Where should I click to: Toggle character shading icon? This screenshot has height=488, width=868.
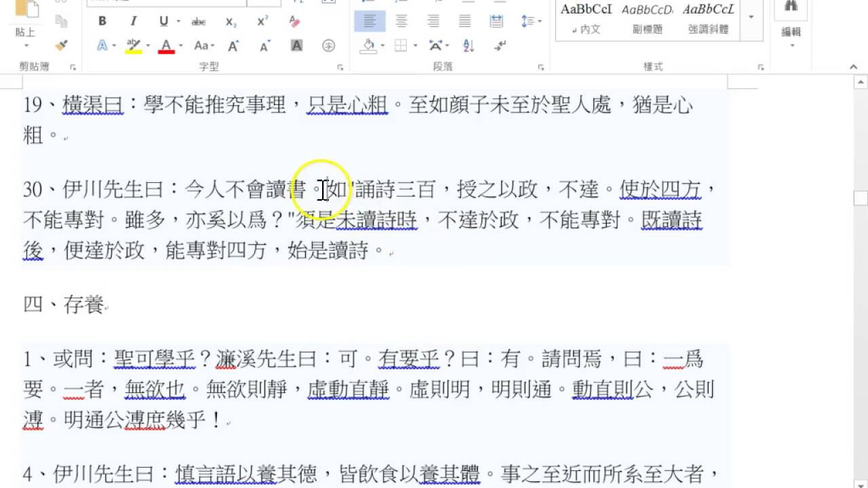(x=296, y=46)
